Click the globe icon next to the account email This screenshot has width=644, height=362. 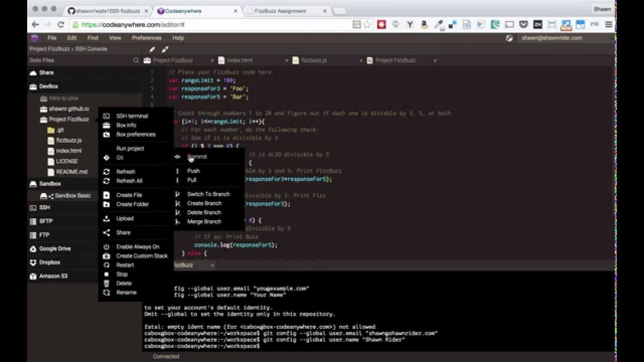[510, 38]
